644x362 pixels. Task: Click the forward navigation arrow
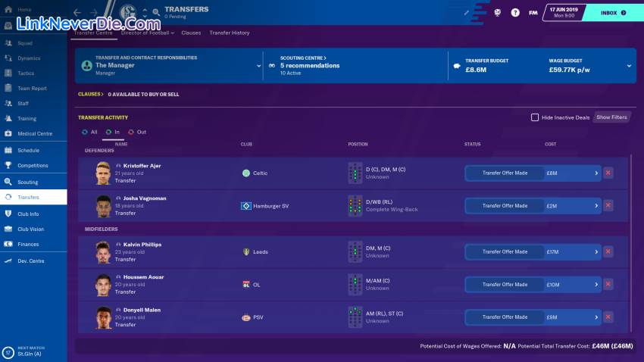(x=94, y=13)
